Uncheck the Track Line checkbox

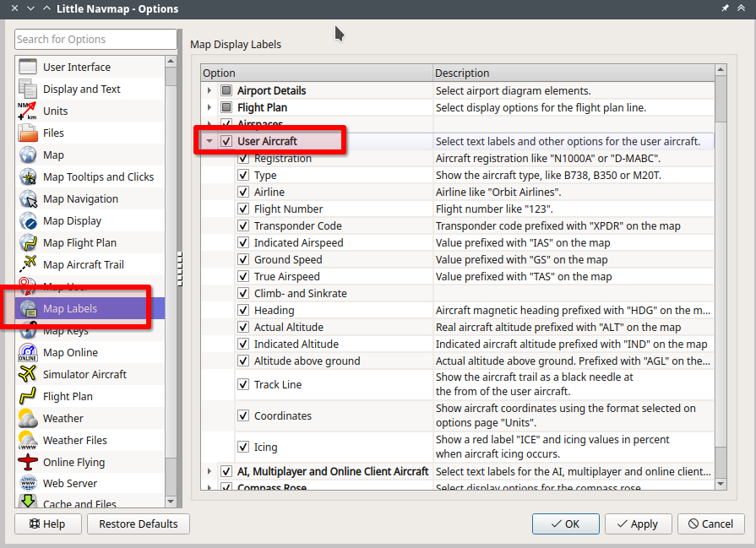tap(243, 384)
